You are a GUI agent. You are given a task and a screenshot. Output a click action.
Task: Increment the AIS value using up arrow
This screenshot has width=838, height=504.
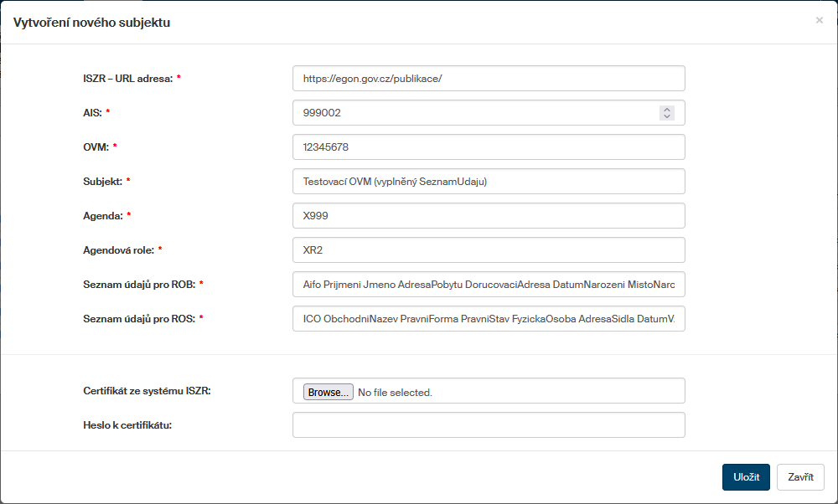(667, 108)
